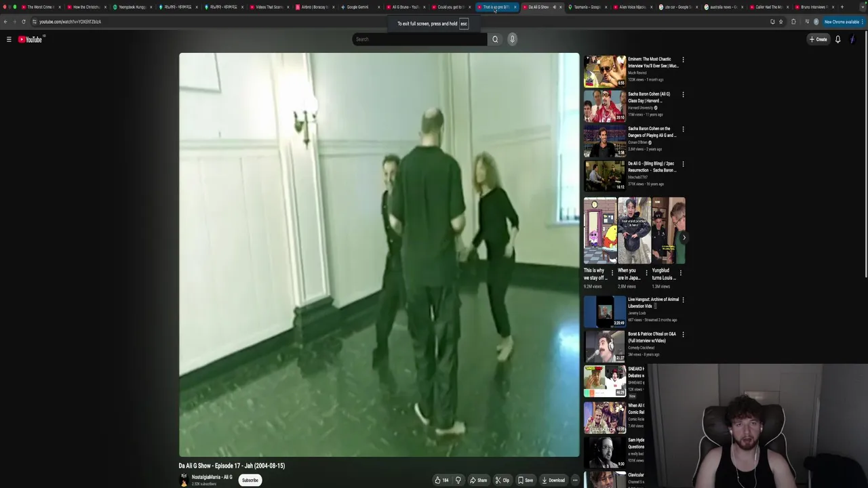Screen dimensions: 868x488
Task: Click the Download button
Action: [x=553, y=480]
